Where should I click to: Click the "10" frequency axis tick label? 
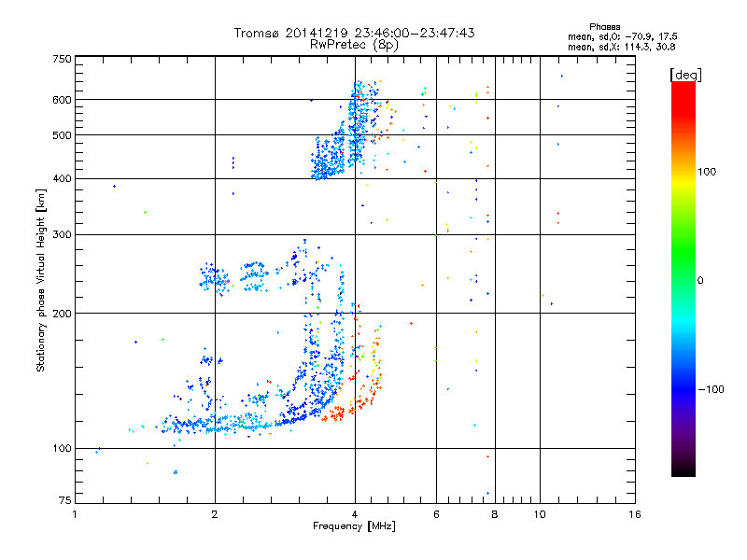pos(540,514)
